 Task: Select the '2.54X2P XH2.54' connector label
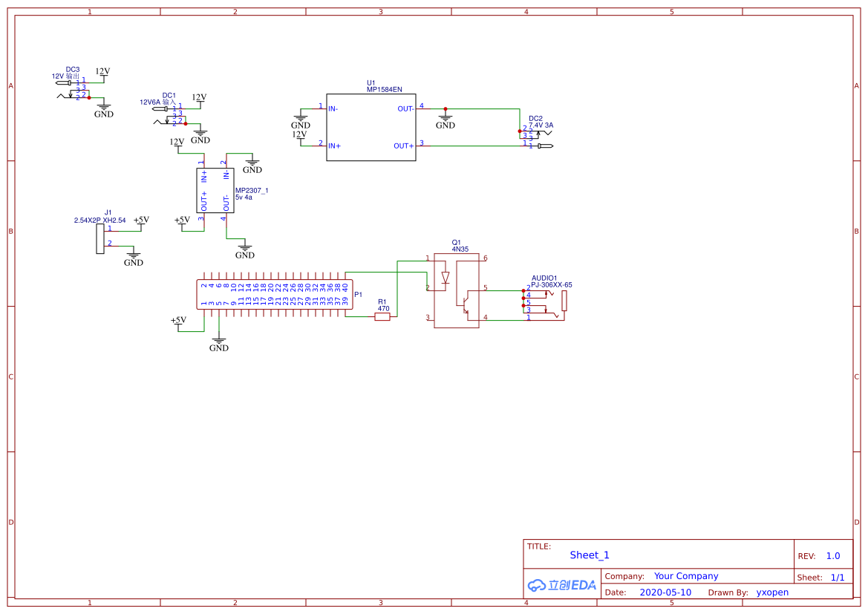pos(99,221)
